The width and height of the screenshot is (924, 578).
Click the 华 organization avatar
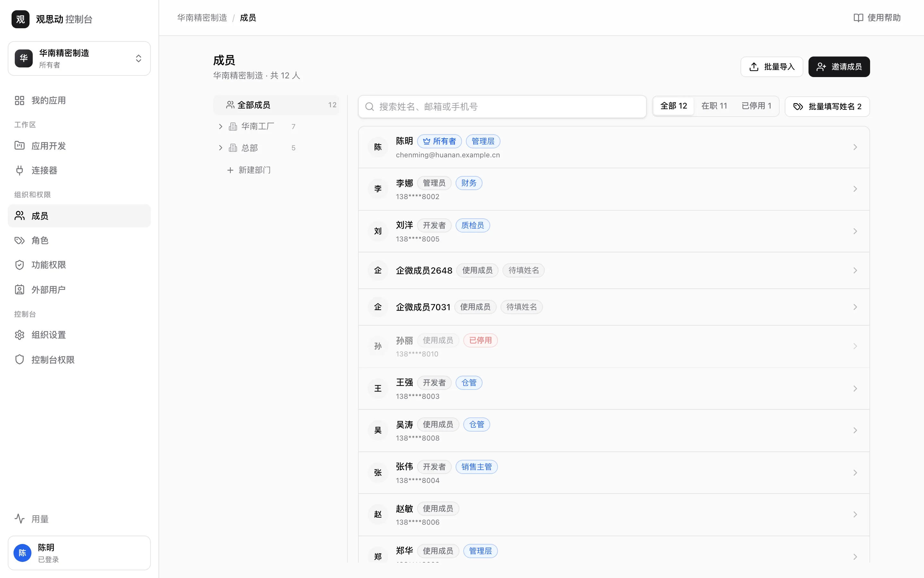(24, 58)
